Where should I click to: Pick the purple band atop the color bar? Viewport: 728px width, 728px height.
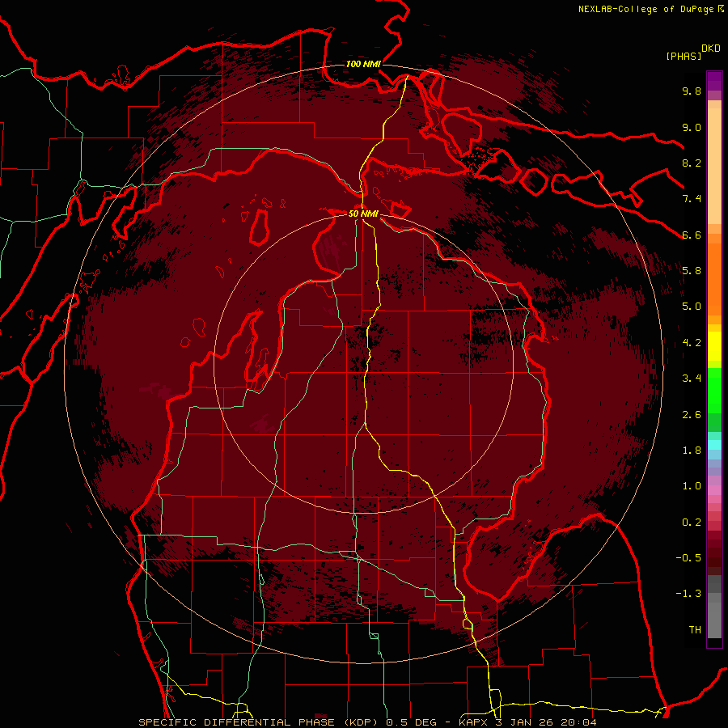[x=714, y=81]
